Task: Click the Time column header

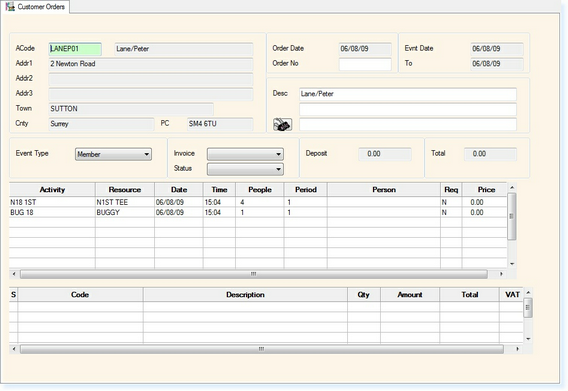Action: click(219, 190)
